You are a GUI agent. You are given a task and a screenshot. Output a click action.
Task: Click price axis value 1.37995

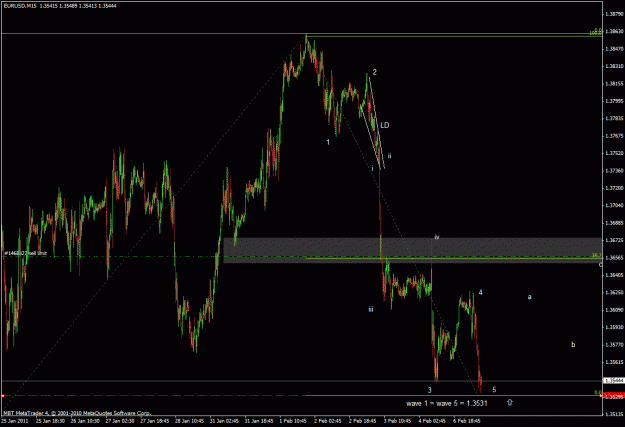pyautogui.click(x=614, y=101)
